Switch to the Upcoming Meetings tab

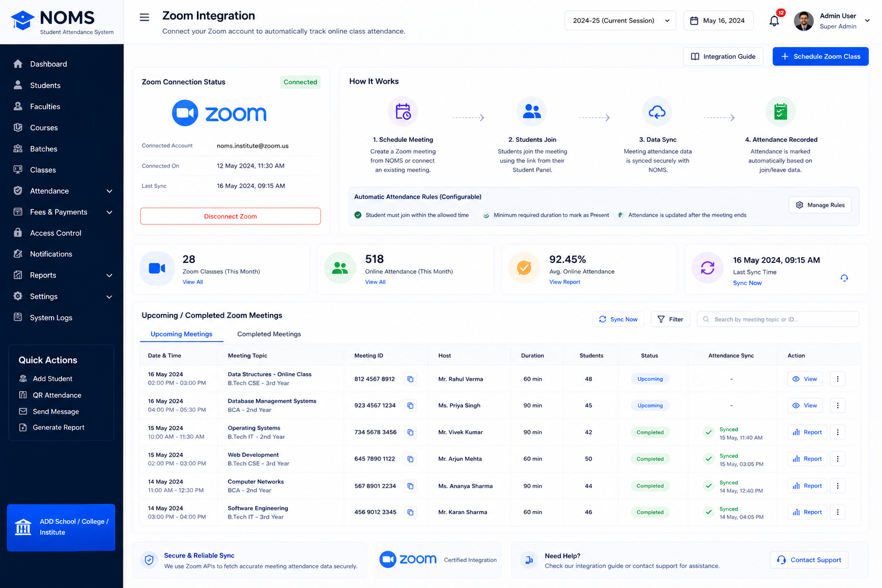tap(181, 334)
